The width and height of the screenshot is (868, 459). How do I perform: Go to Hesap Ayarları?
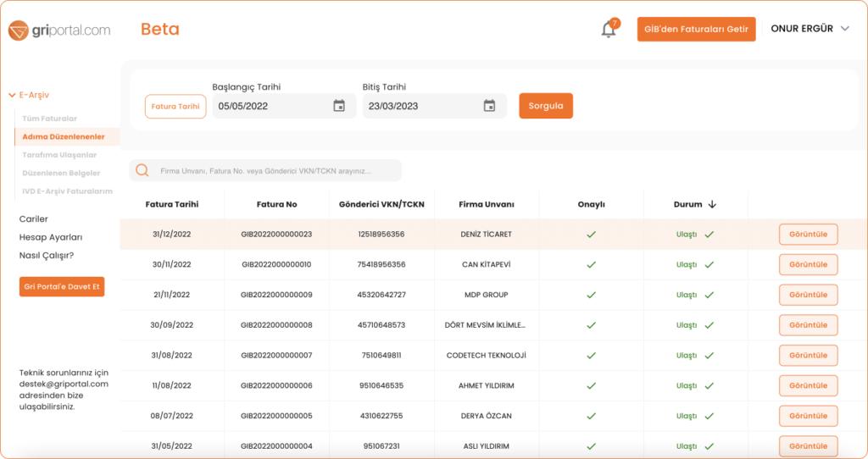pyautogui.click(x=51, y=237)
